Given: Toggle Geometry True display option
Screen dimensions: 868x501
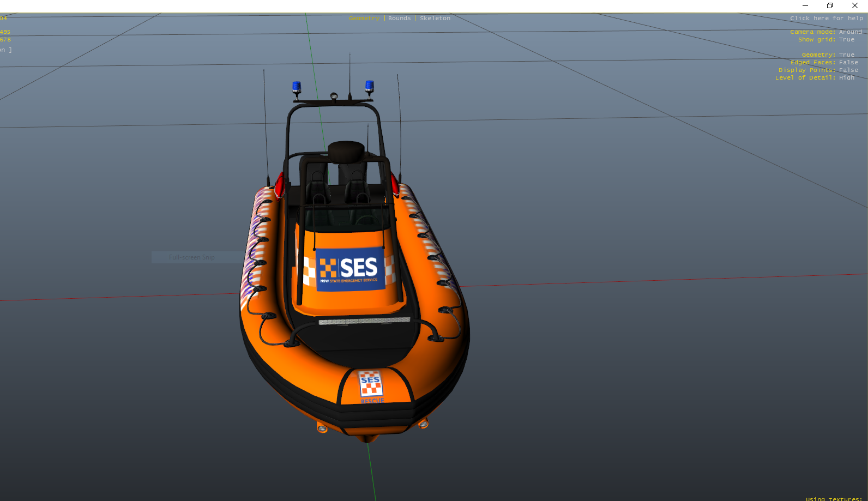Looking at the screenshot, I should click(828, 55).
